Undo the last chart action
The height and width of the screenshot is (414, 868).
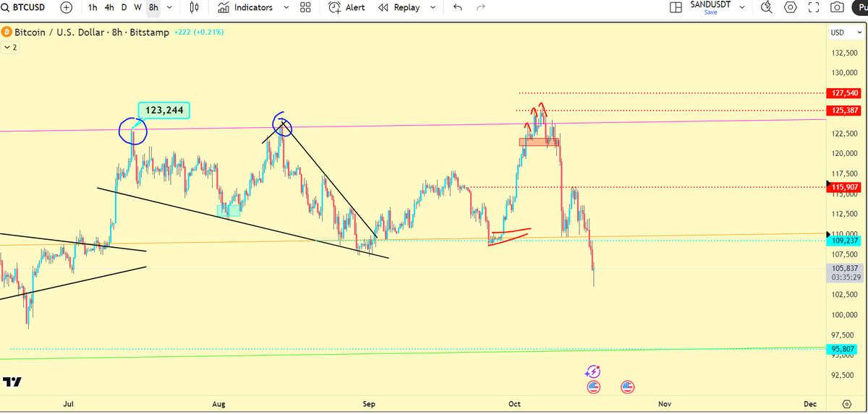click(457, 7)
